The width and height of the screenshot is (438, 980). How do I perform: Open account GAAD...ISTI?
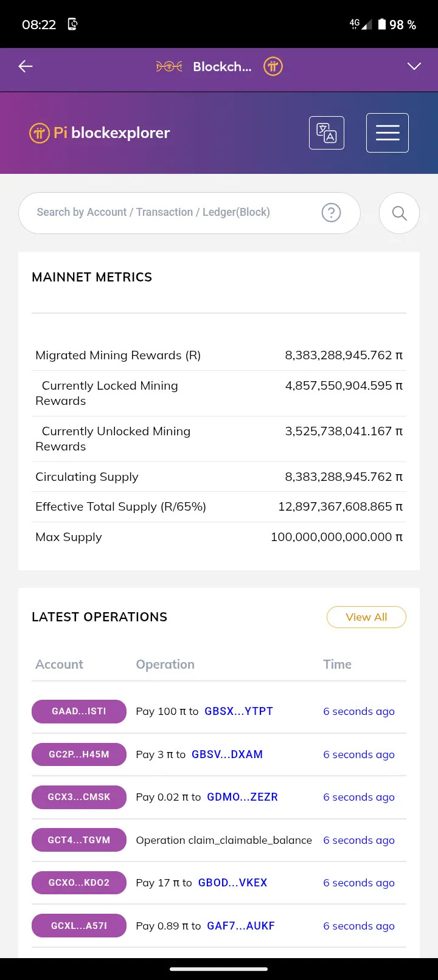(x=79, y=711)
